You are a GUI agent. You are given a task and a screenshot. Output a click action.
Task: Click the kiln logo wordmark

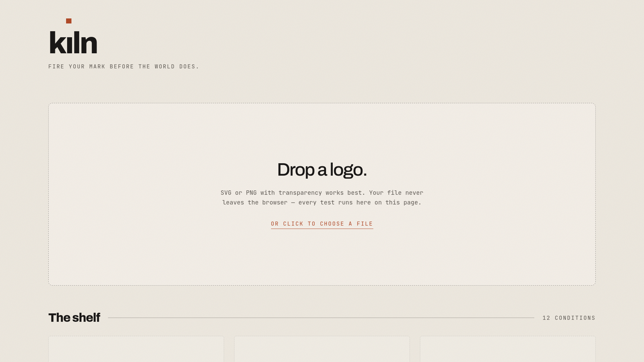point(73,36)
